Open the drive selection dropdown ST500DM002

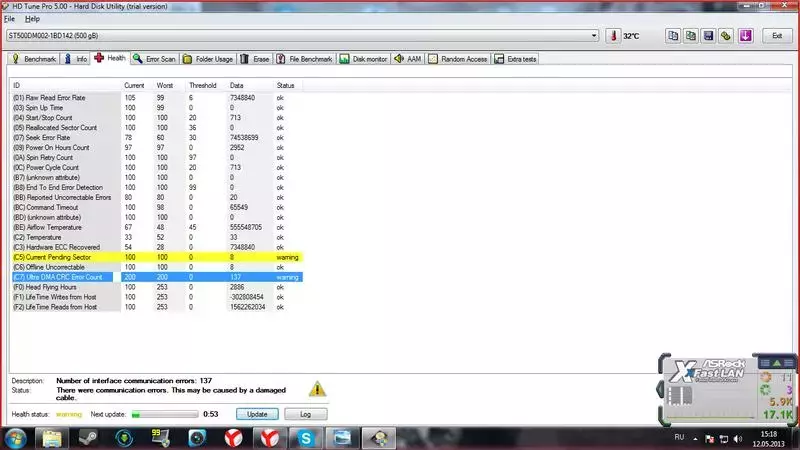302,36
